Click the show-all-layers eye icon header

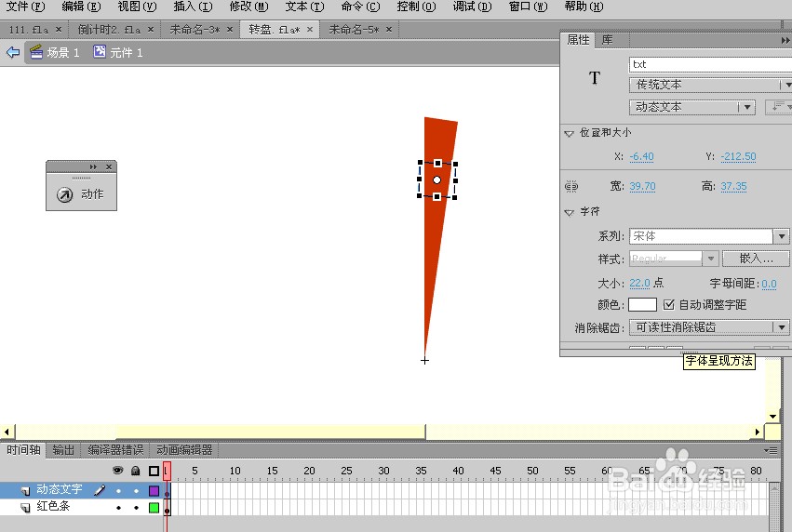(x=117, y=471)
